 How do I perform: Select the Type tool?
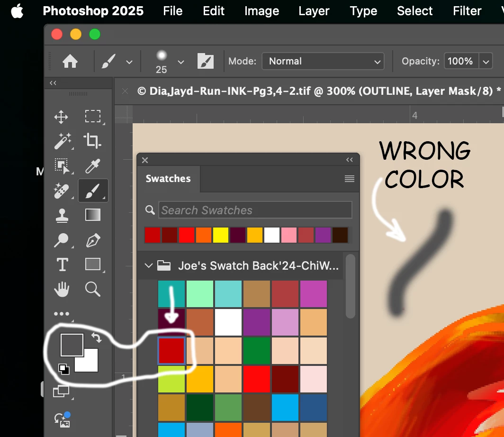63,264
